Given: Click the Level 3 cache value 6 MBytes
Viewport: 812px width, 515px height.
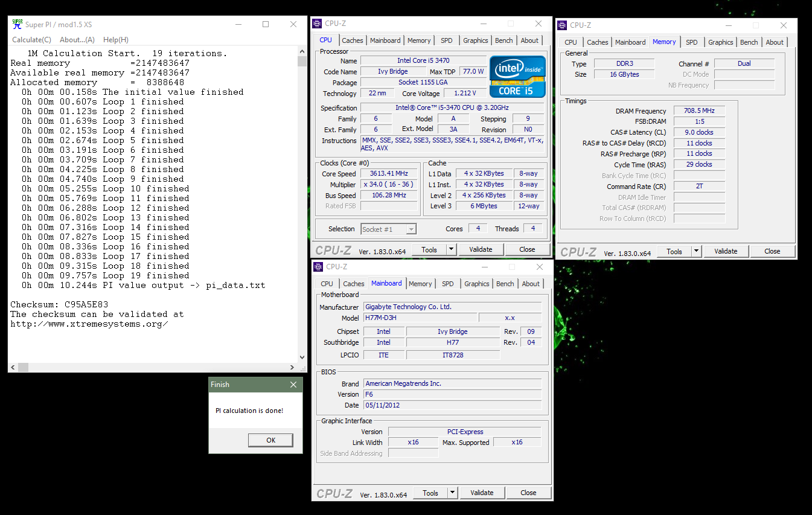Looking at the screenshot, I should [x=484, y=206].
